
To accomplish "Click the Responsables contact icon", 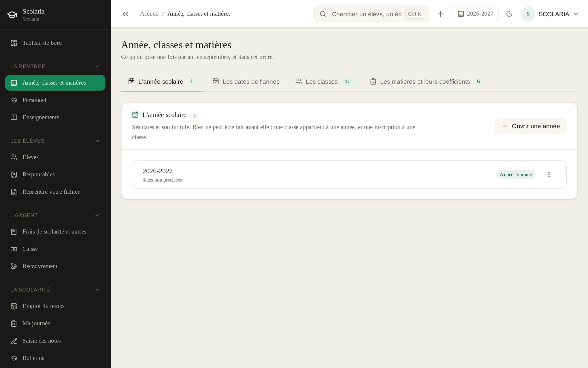I will tap(14, 175).
